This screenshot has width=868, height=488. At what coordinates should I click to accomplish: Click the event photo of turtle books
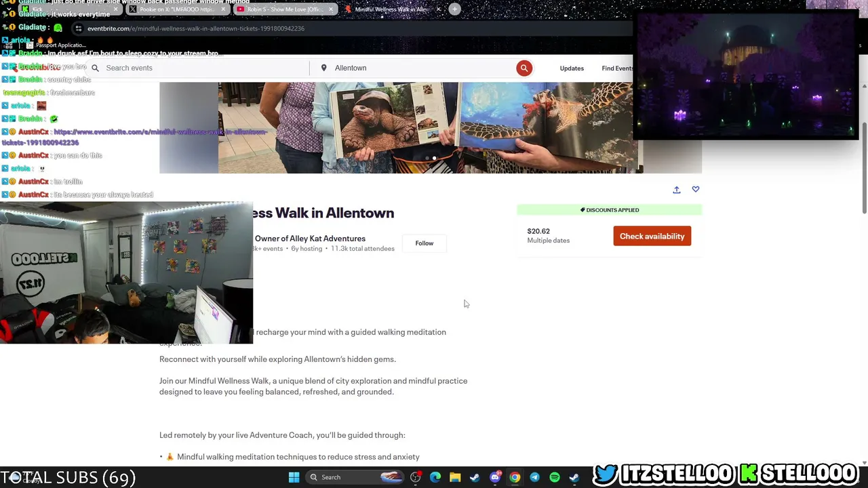tap(431, 127)
